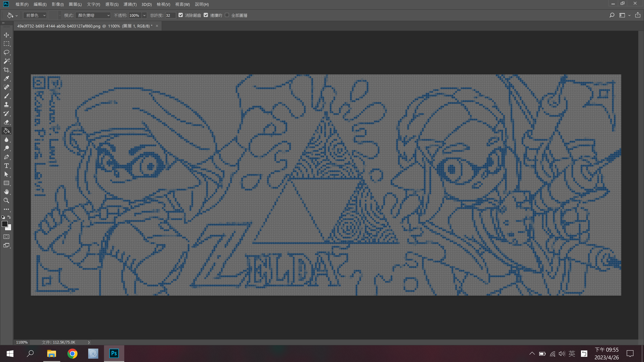The height and width of the screenshot is (362, 644).
Task: Click the zoom level 1100% field
Action: 22,342
